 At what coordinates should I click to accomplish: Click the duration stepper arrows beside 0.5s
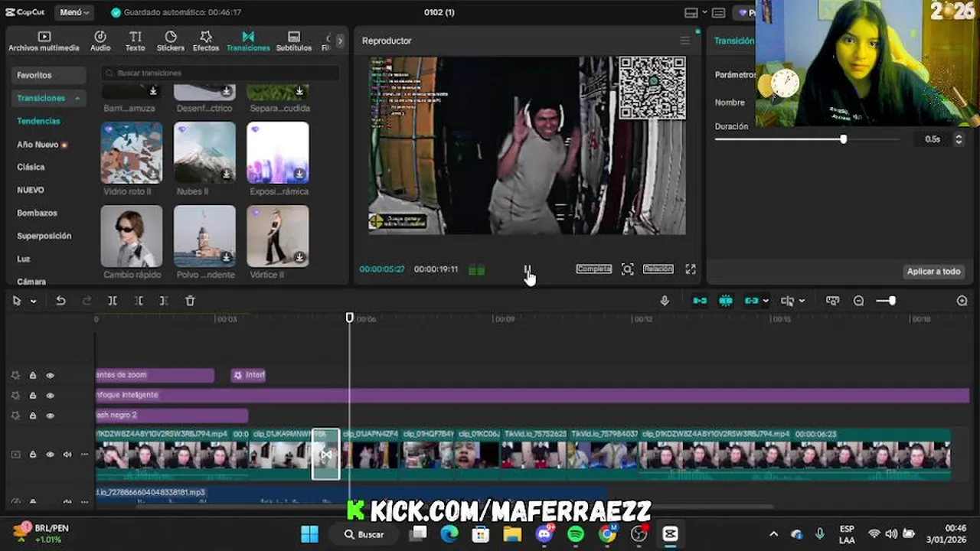pos(959,139)
